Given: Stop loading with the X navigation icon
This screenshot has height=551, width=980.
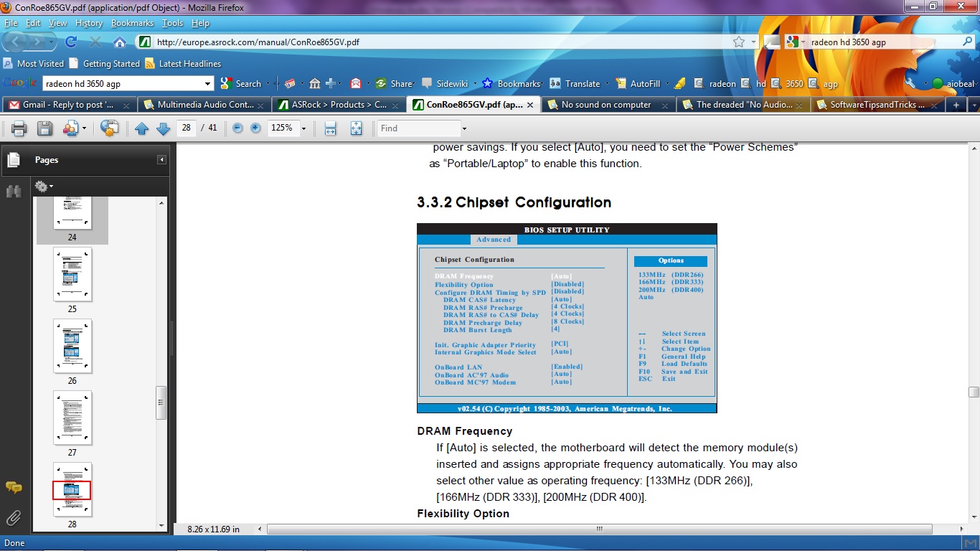Looking at the screenshot, I should pos(95,42).
